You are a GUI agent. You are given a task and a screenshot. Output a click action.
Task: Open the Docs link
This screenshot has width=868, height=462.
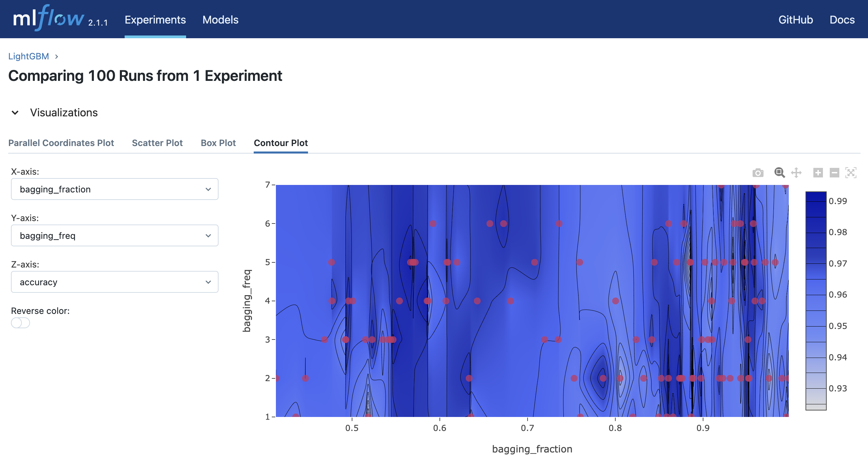pyautogui.click(x=842, y=20)
